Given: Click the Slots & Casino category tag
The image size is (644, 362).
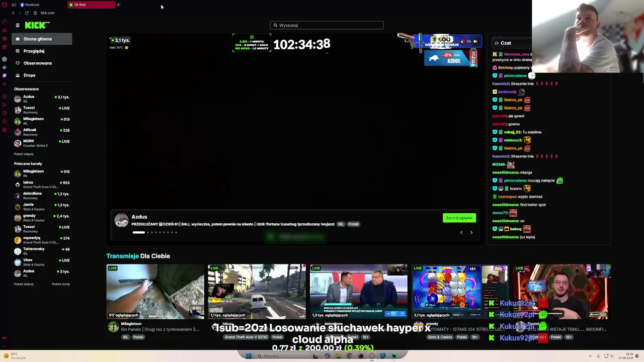Looking at the screenshot, I should point(440,337).
